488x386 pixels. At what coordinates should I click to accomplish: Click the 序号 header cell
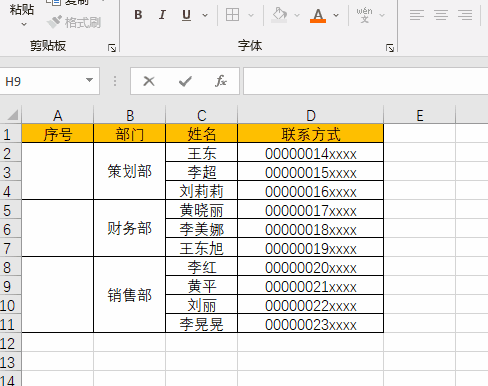point(58,134)
